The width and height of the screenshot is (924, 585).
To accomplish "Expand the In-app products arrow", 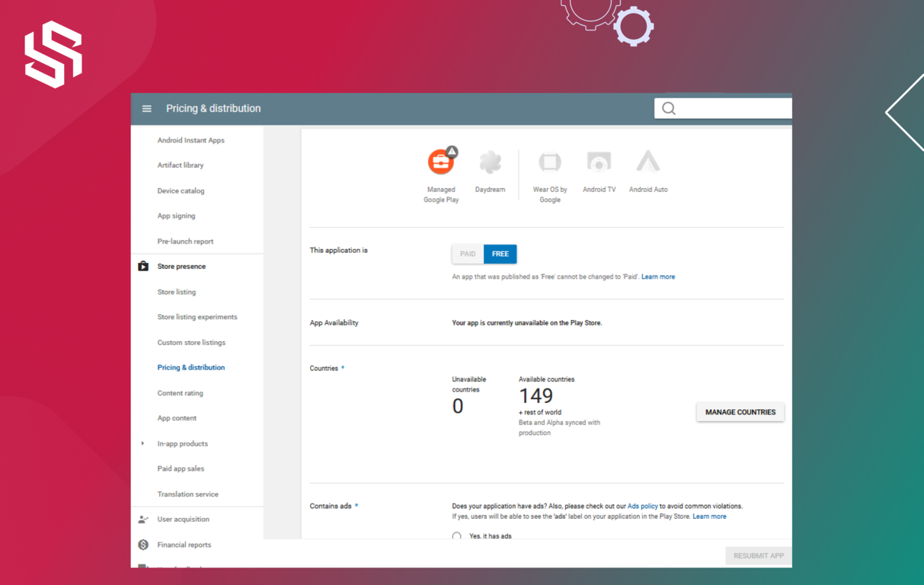I will tap(142, 443).
